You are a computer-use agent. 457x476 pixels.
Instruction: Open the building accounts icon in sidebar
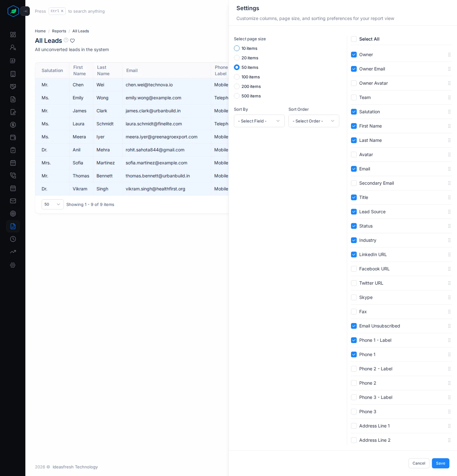pos(13,74)
